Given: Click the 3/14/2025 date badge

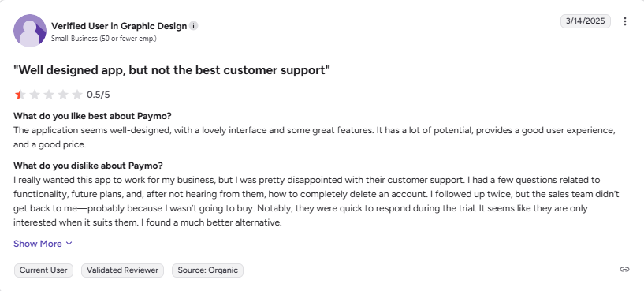Looking at the screenshot, I should pos(585,21).
